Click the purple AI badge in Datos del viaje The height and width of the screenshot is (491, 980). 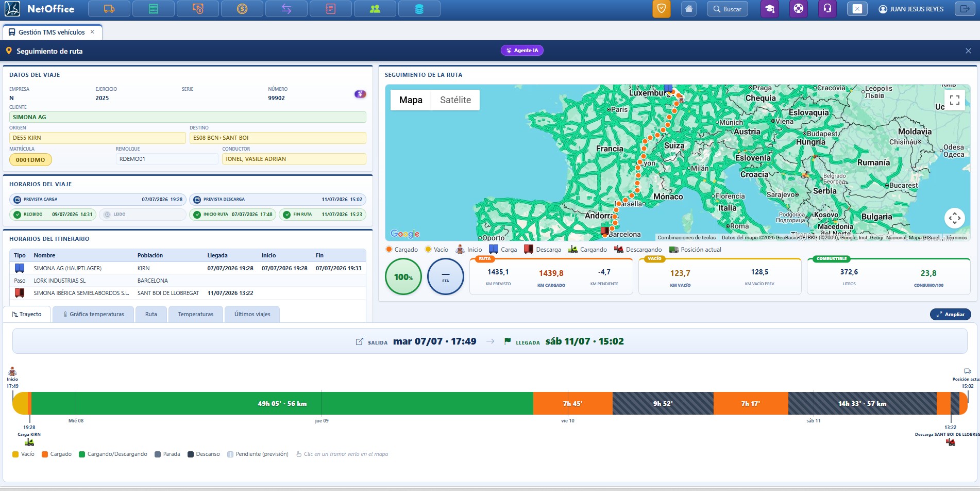click(360, 94)
